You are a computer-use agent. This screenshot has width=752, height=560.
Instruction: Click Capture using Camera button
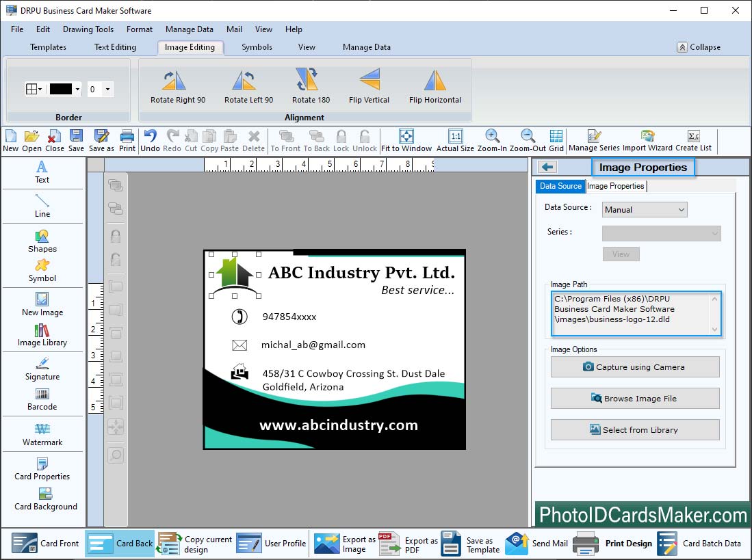click(635, 367)
